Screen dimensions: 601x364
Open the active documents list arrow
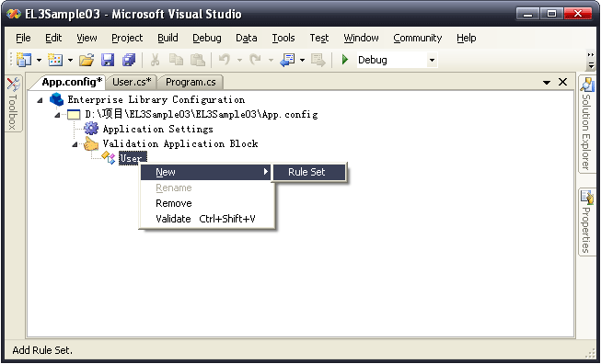click(x=547, y=82)
